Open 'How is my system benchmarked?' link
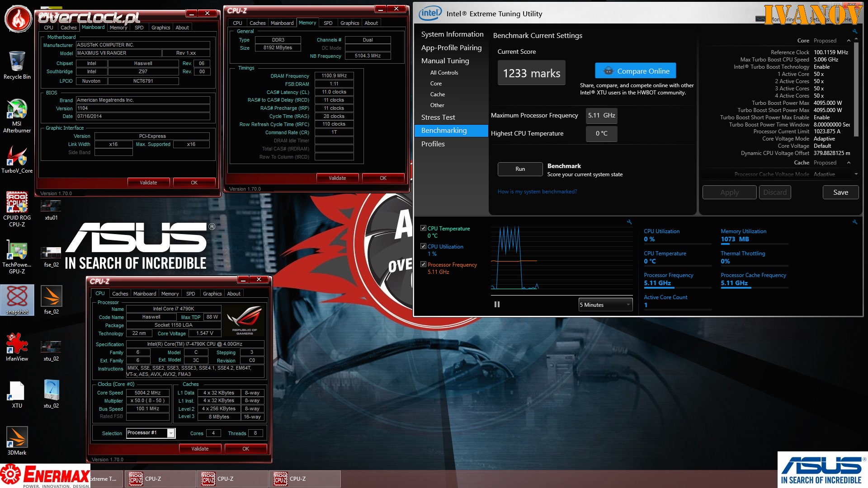This screenshot has width=868, height=488. pyautogui.click(x=537, y=192)
